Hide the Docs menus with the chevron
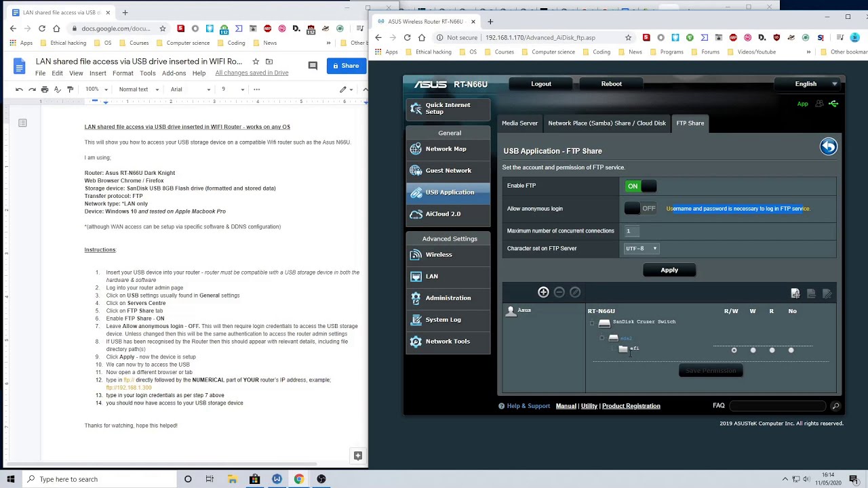This screenshot has width=868, height=488. tap(365, 89)
